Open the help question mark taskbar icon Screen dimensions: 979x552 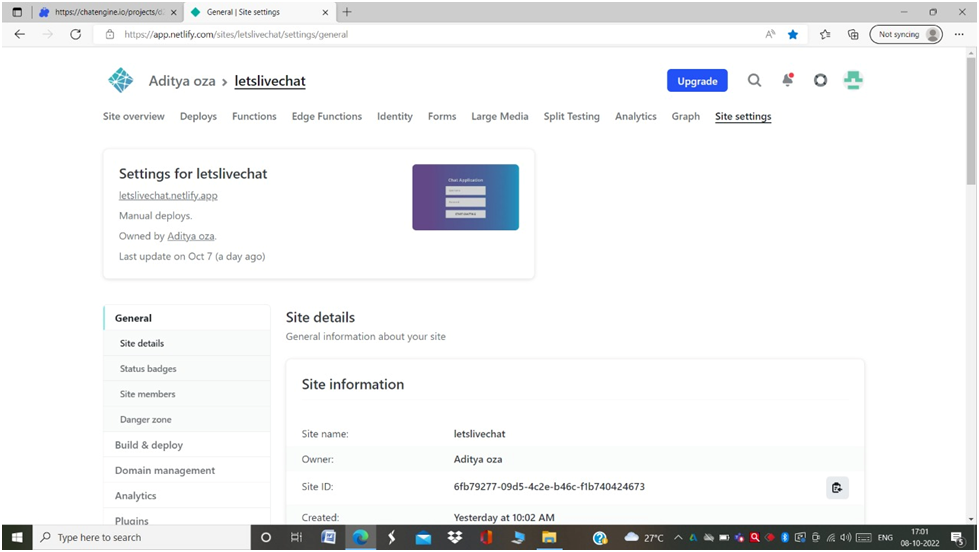click(600, 538)
